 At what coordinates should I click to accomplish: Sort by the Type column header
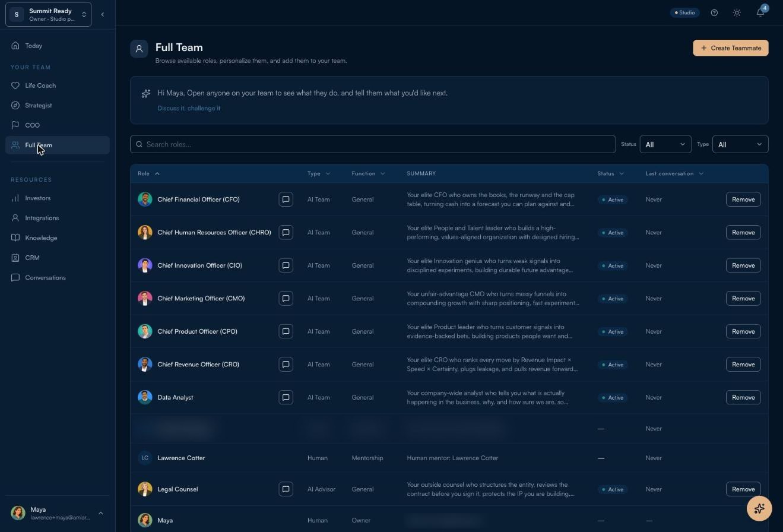click(319, 173)
